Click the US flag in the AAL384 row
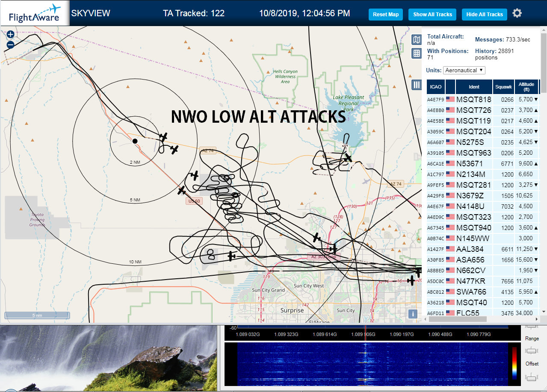Screen dimensions: 547x392 [x=450, y=249]
